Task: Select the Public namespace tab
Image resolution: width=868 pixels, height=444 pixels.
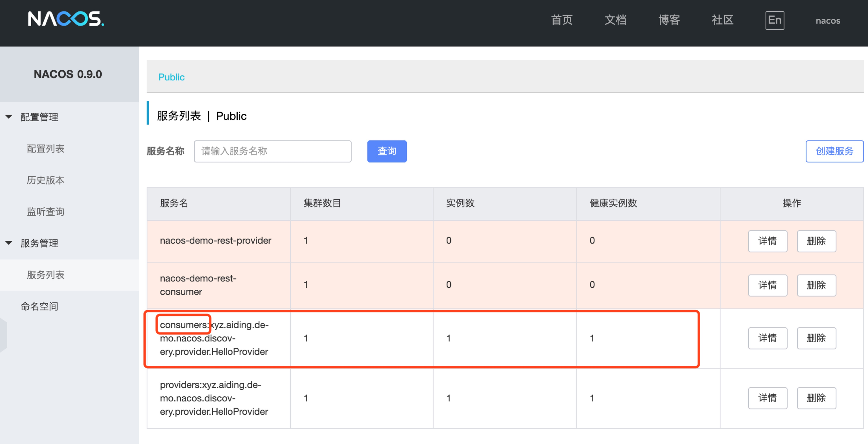Action: tap(172, 77)
